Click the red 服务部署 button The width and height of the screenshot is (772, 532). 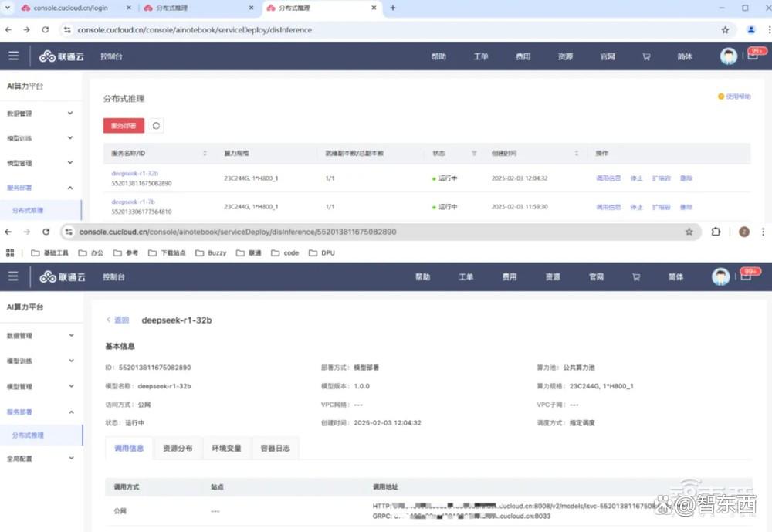click(124, 126)
